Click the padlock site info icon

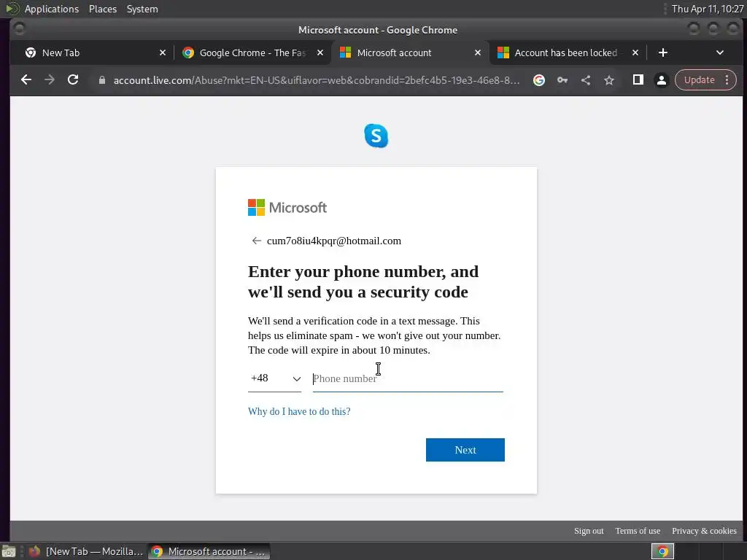pos(102,80)
